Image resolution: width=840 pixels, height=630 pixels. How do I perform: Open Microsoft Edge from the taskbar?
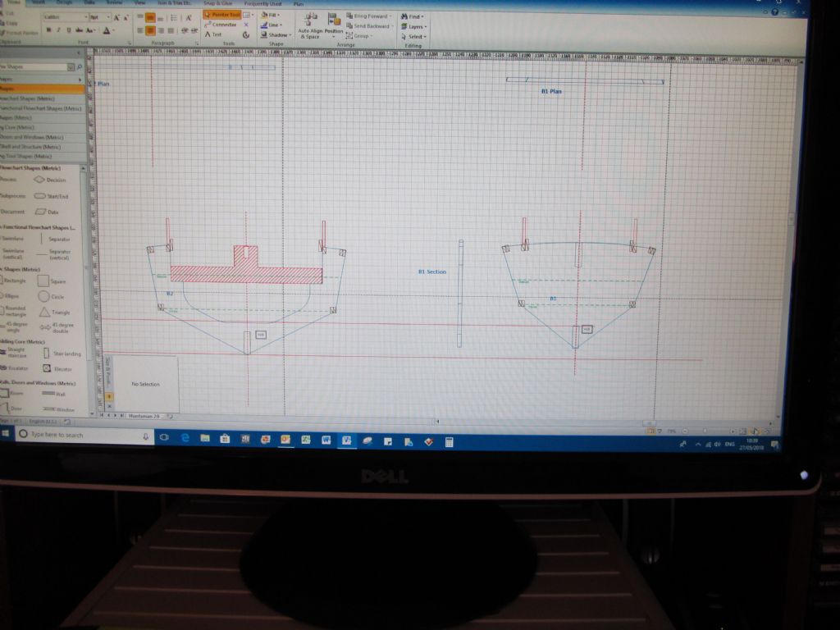coord(185,438)
